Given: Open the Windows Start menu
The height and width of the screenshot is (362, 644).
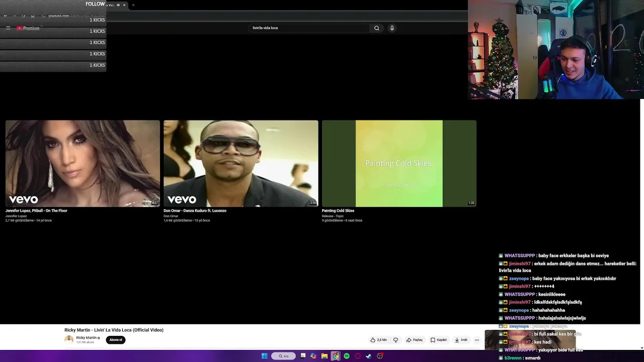Looking at the screenshot, I should (x=265, y=356).
